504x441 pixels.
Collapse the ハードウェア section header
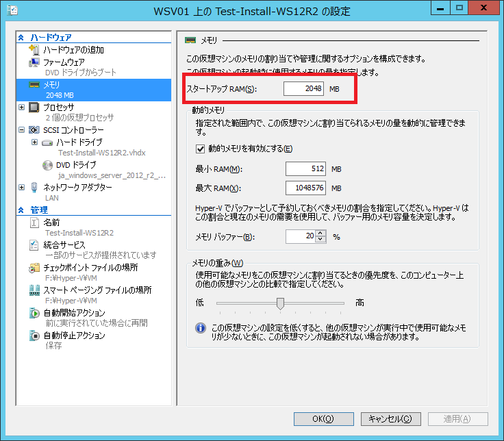(21, 38)
